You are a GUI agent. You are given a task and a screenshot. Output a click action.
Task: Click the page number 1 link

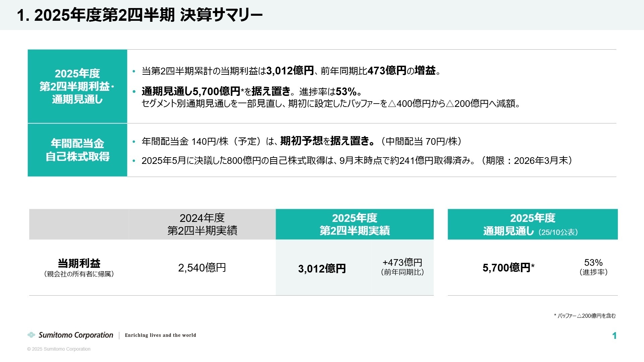pyautogui.click(x=614, y=336)
